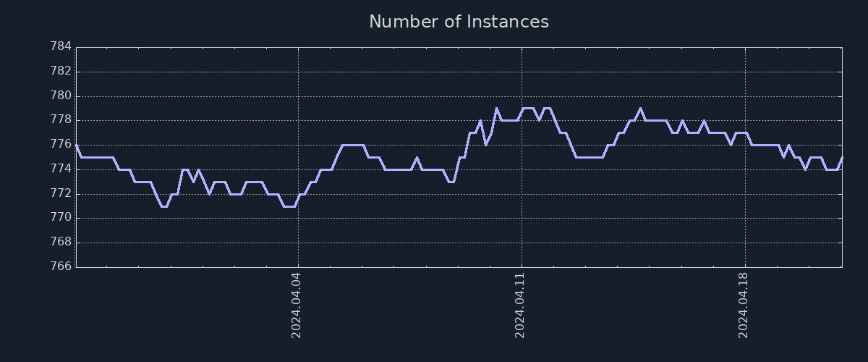Click the line's starting point at the left edge
The width and height of the screenshot is (868, 362).
77,145
